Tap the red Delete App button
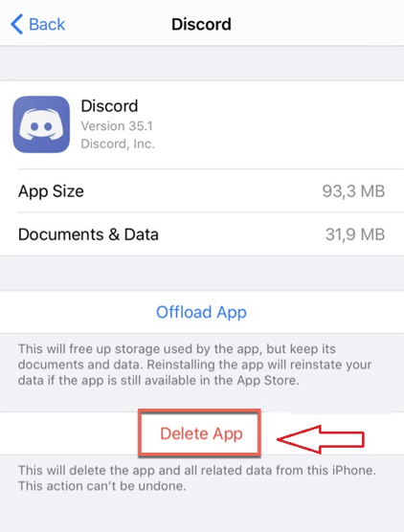This screenshot has height=532, width=404. [201, 433]
